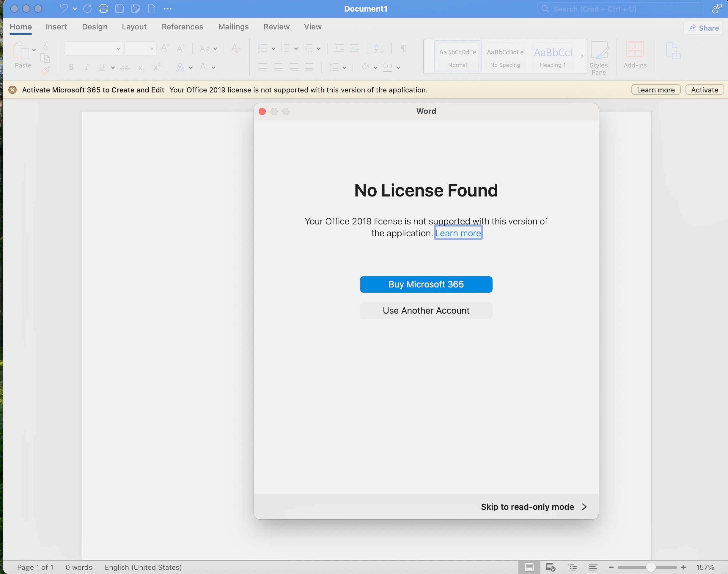
Task: Toggle Italic formatting
Action: pyautogui.click(x=87, y=67)
